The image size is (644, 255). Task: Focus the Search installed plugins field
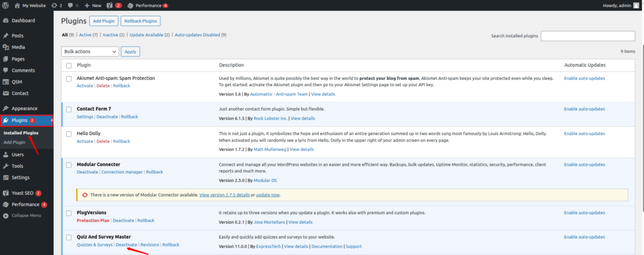click(x=588, y=36)
